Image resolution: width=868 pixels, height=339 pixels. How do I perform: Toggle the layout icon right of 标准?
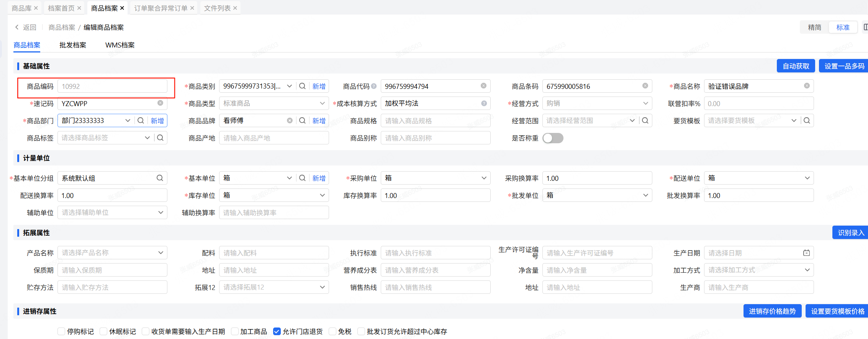click(x=865, y=27)
